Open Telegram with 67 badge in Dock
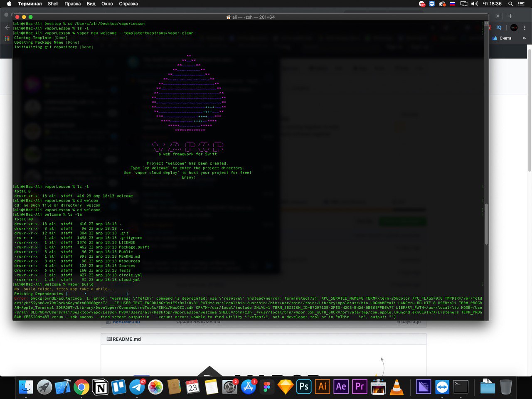532x399 pixels. 137,387
